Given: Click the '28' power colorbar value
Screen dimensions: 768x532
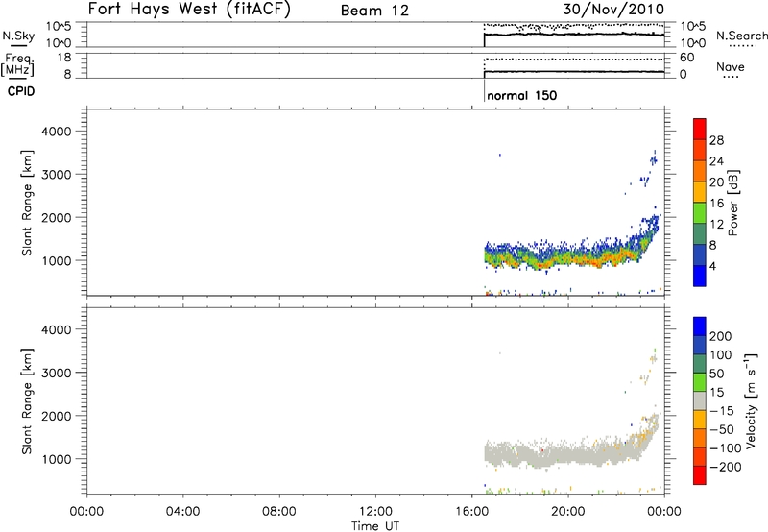Looking at the screenshot, I should pyautogui.click(x=716, y=140).
